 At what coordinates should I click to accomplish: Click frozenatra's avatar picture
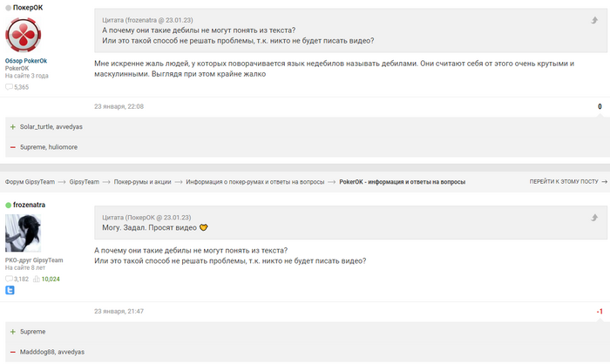23,233
